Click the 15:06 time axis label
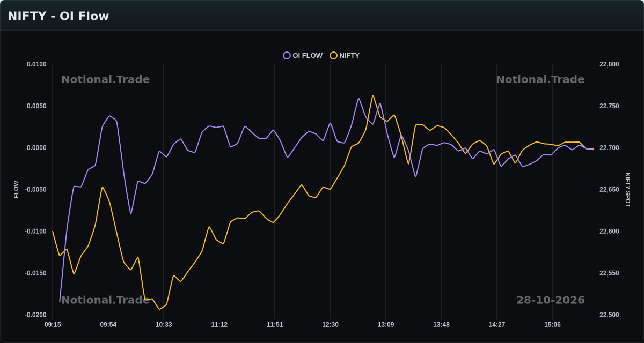 (552, 325)
